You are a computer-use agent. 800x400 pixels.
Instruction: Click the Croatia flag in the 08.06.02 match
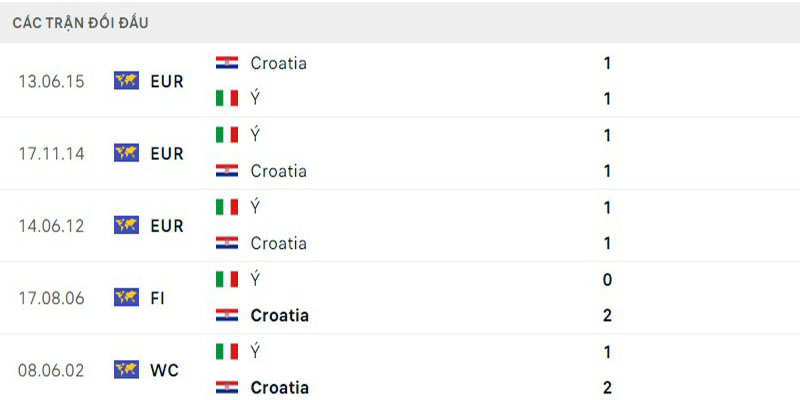[227, 387]
